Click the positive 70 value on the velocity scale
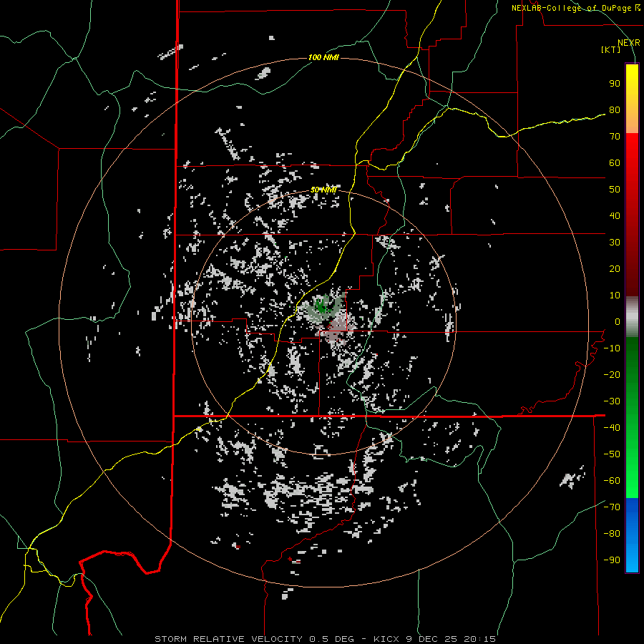 [x=615, y=137]
